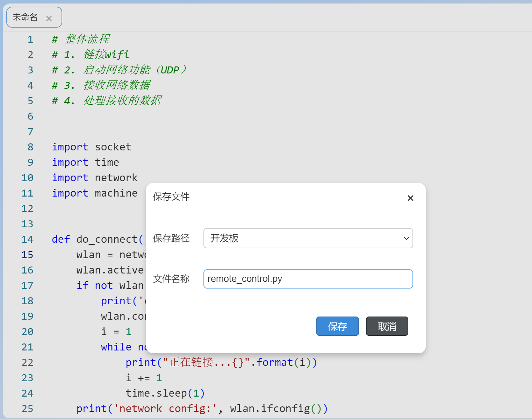Click line number 7 in the gutter

click(x=30, y=132)
